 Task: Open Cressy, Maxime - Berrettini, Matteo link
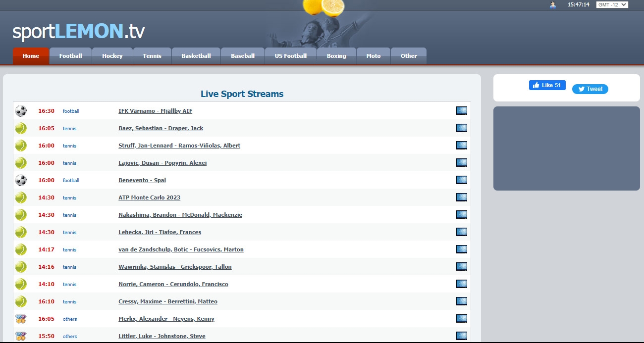click(x=168, y=301)
